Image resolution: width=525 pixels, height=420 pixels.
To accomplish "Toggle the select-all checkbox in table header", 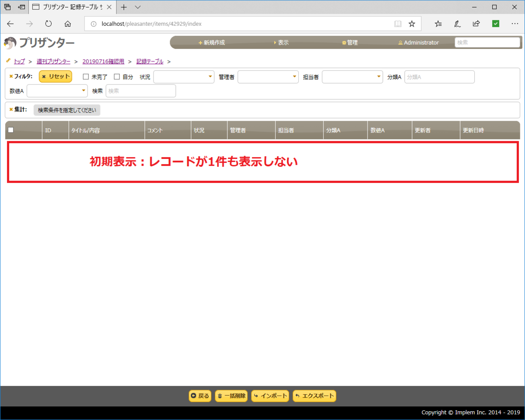I will 11,130.
